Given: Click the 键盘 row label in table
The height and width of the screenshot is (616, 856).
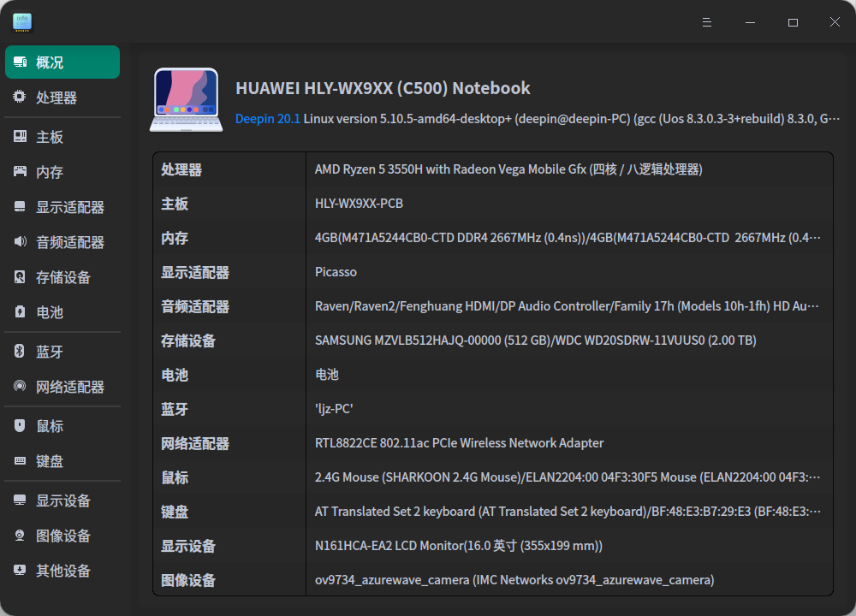Looking at the screenshot, I should pos(175,512).
